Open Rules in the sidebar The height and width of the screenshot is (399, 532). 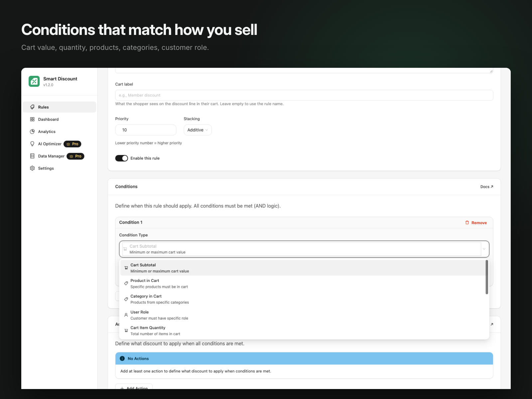[59, 107]
